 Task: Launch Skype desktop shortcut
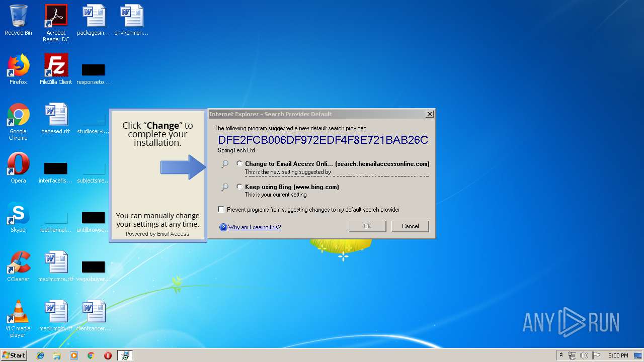(18, 217)
